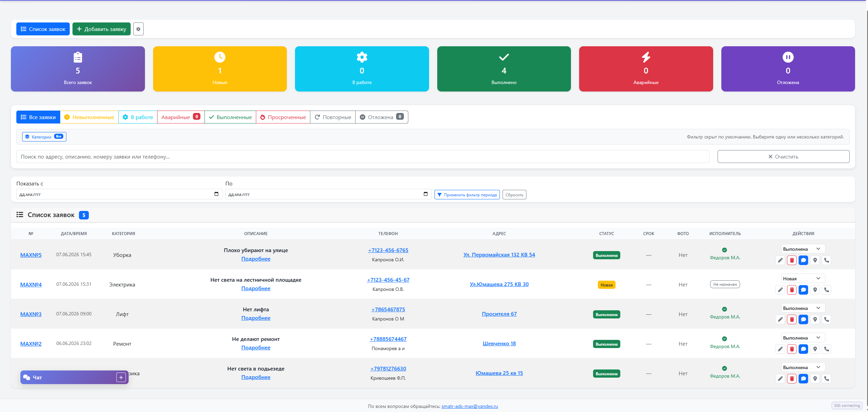Click the red trash icon for MAX№4

(x=791, y=290)
